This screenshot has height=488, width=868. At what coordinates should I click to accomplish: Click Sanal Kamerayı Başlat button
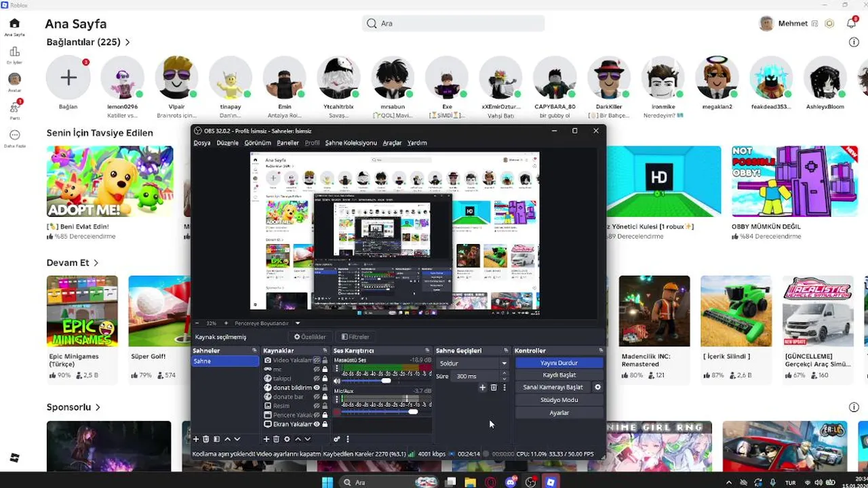(x=553, y=387)
